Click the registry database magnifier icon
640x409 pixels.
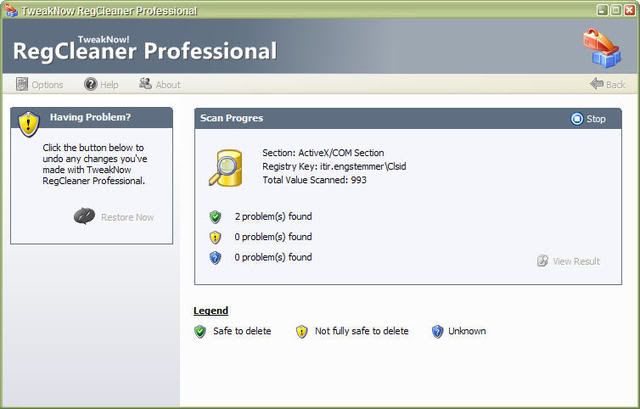click(226, 168)
